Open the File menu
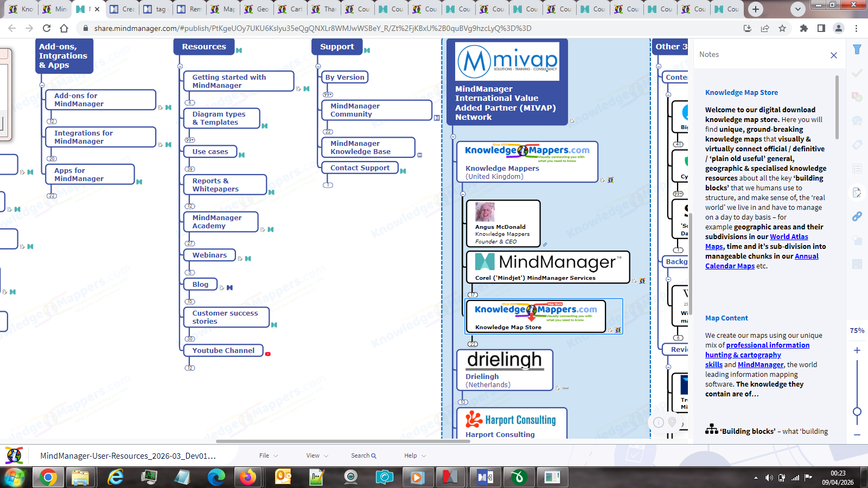Viewport: 868px width, 488px height. click(x=268, y=455)
